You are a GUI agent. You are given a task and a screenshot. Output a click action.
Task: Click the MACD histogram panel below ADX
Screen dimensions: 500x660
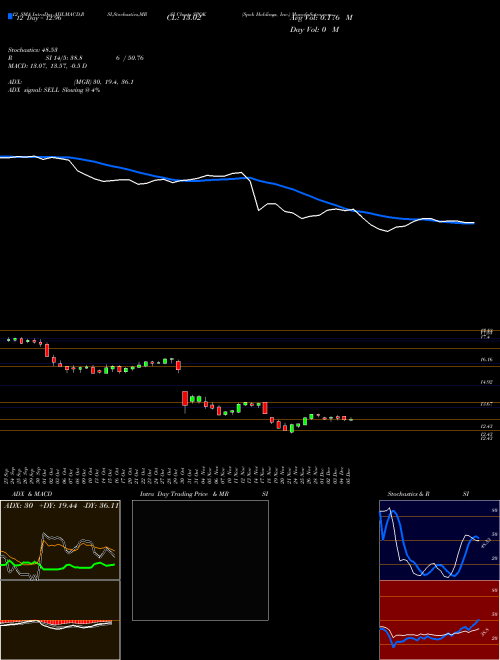(x=60, y=620)
